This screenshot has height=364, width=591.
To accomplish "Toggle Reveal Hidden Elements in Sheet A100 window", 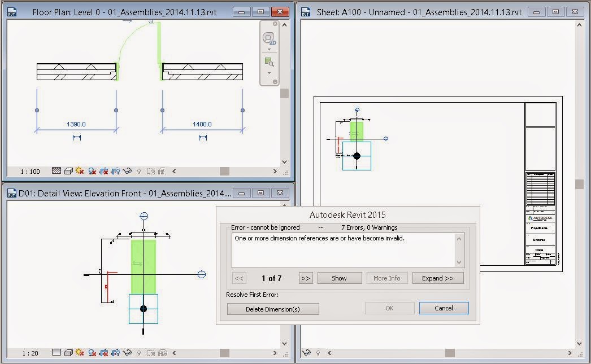I will [318, 353].
